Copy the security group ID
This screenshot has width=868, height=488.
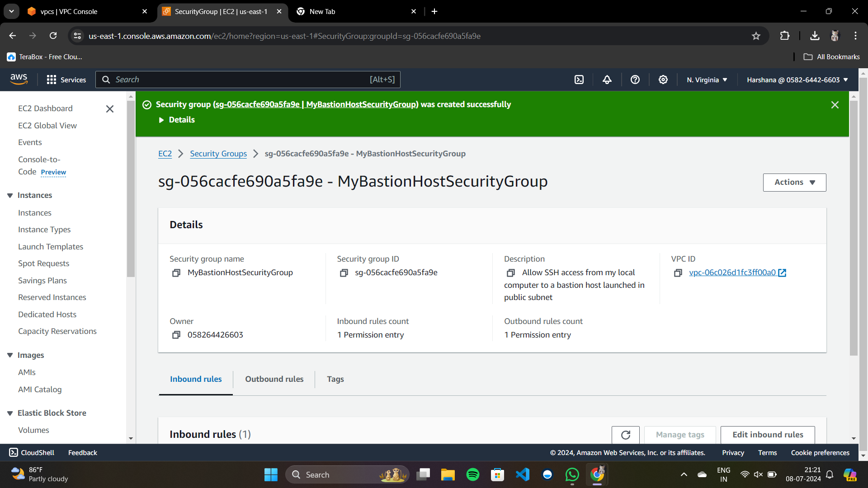(x=344, y=273)
